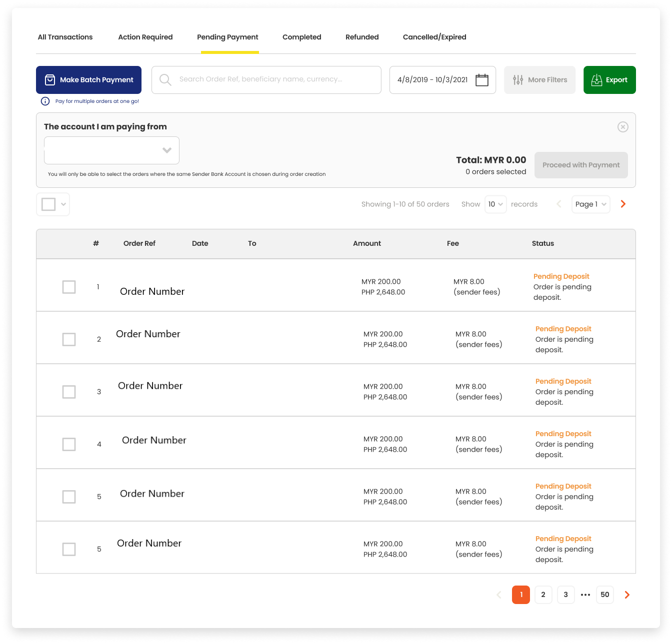Click the search magnifier icon
Screen dimensions: 672x644
pyautogui.click(x=165, y=80)
